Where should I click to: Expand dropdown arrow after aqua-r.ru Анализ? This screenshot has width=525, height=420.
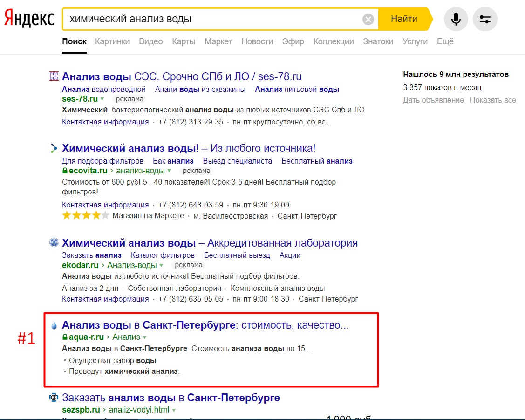pos(144,337)
